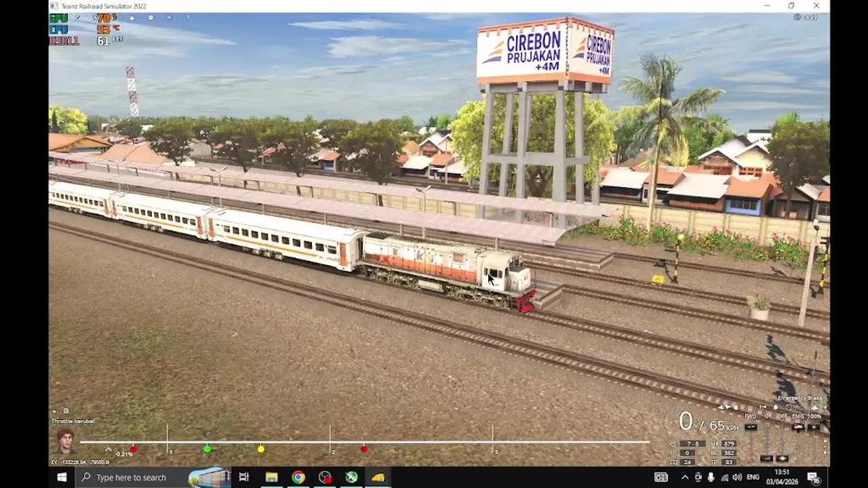Adjust the FWD reverser lever handle
Image resolution: width=868 pixels, height=488 pixels.
[751, 427]
